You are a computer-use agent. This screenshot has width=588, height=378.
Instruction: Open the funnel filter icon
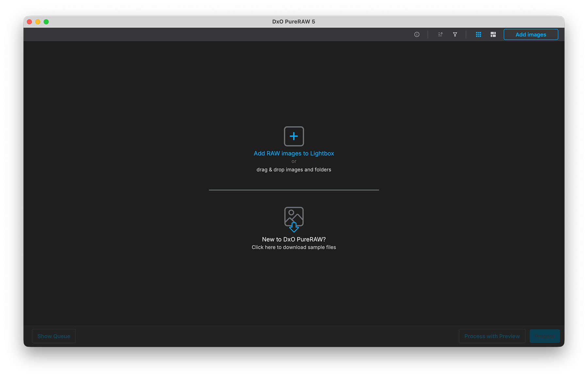[x=455, y=34]
